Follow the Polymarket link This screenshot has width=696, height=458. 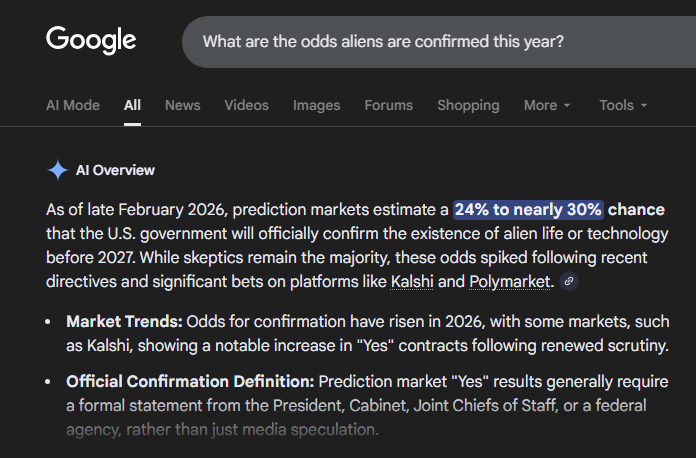(x=509, y=282)
